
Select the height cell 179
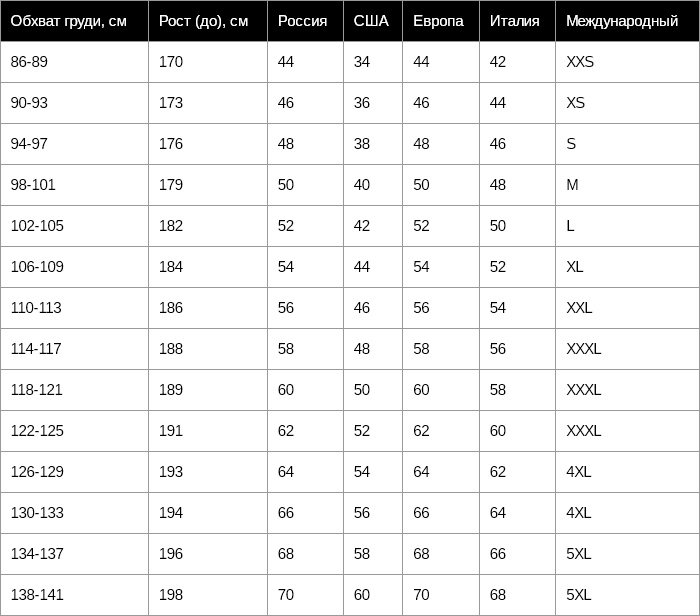tap(171, 185)
